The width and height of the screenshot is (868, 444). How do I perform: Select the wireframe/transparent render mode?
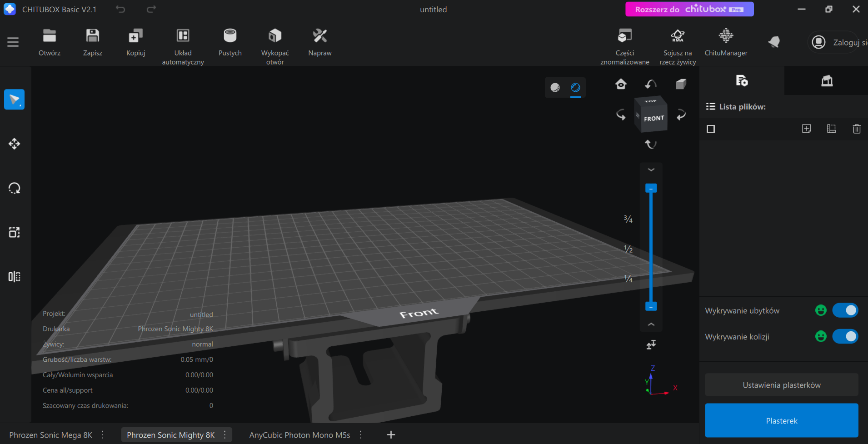(575, 88)
